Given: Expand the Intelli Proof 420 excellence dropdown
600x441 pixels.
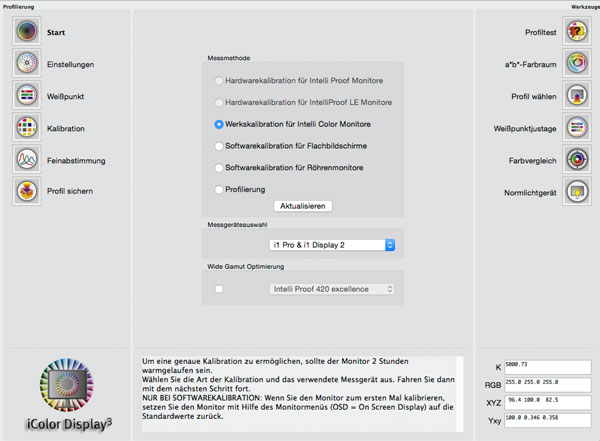Looking at the screenshot, I should click(333, 290).
